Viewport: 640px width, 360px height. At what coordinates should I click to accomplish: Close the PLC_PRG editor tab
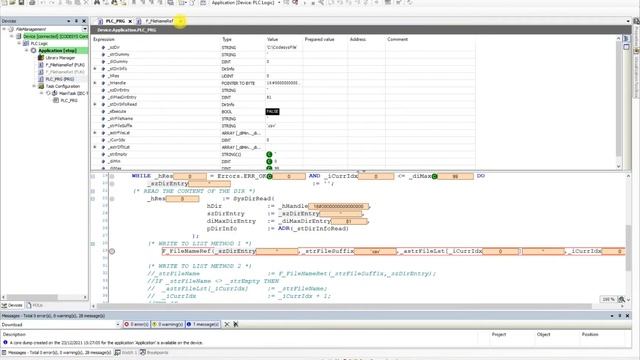130,21
